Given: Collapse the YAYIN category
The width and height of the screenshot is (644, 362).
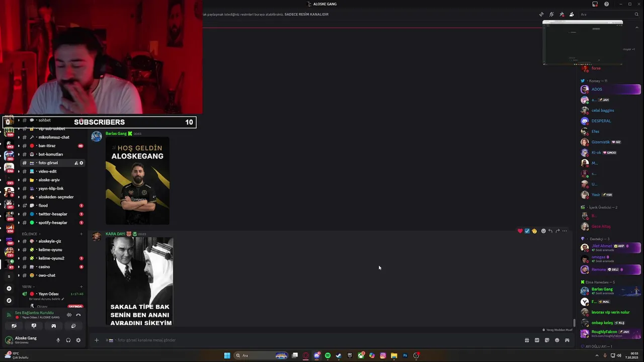Looking at the screenshot, I should 28,287.
